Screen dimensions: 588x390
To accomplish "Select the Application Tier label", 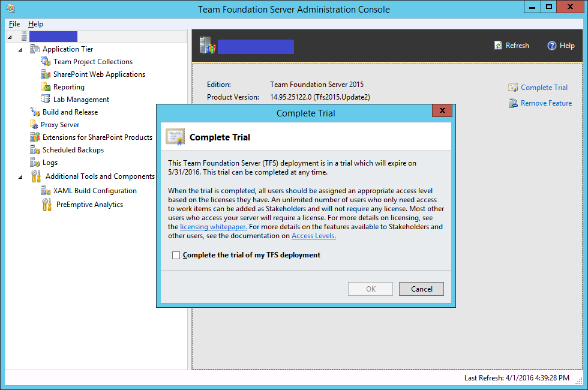I will click(68, 49).
